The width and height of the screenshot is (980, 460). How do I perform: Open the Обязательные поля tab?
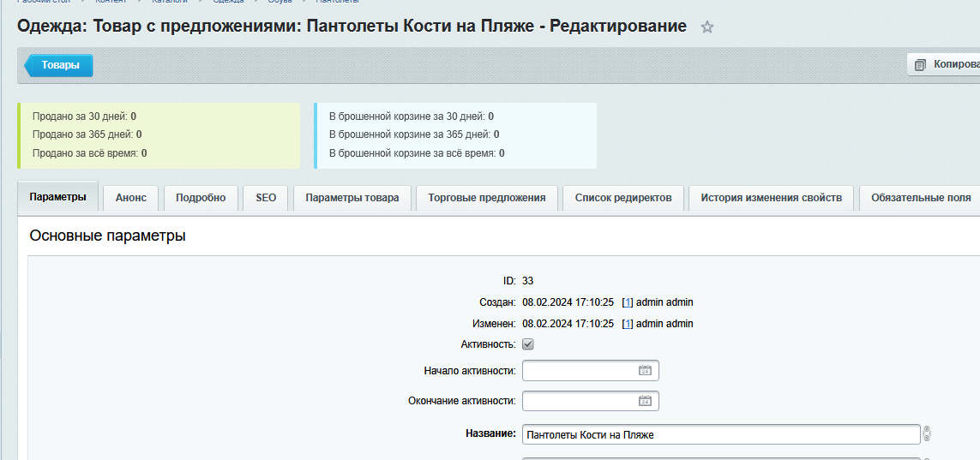[921, 198]
